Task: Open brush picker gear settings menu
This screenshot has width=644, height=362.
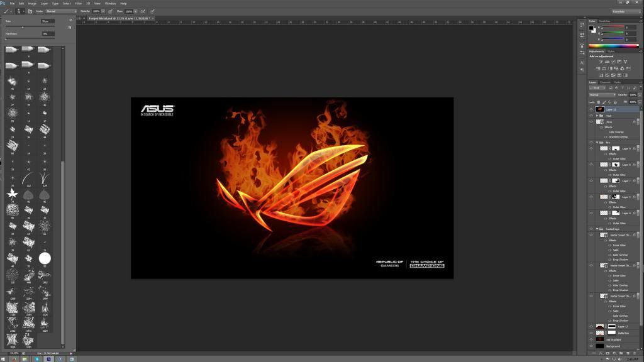Action: [x=70, y=19]
